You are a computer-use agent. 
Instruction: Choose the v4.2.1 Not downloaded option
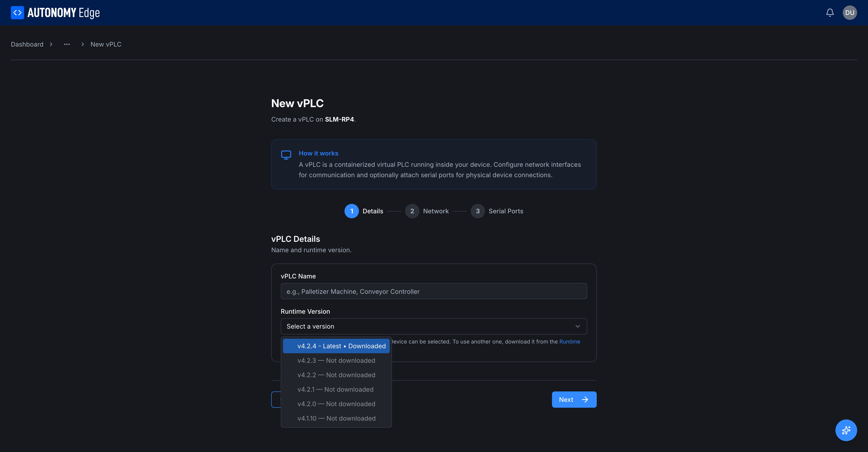[x=336, y=389]
